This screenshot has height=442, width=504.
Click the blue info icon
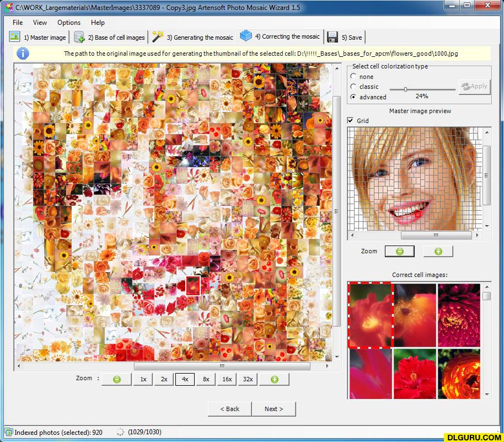click(23, 54)
